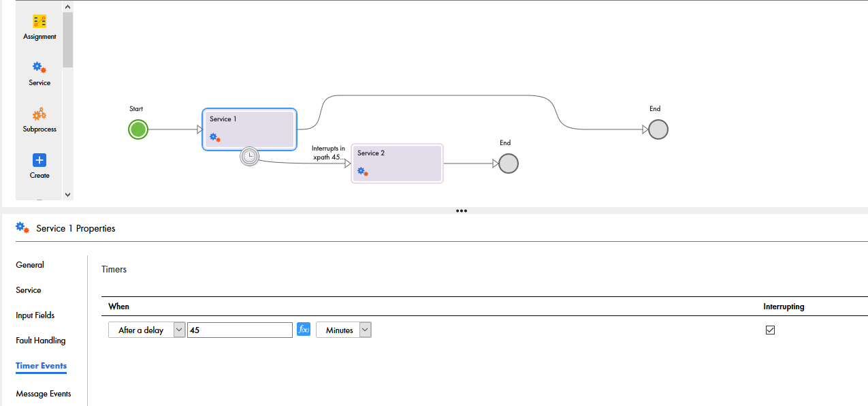Click the palette scrollbar thumb
Screen dimensions: 868x406
tap(67, 40)
